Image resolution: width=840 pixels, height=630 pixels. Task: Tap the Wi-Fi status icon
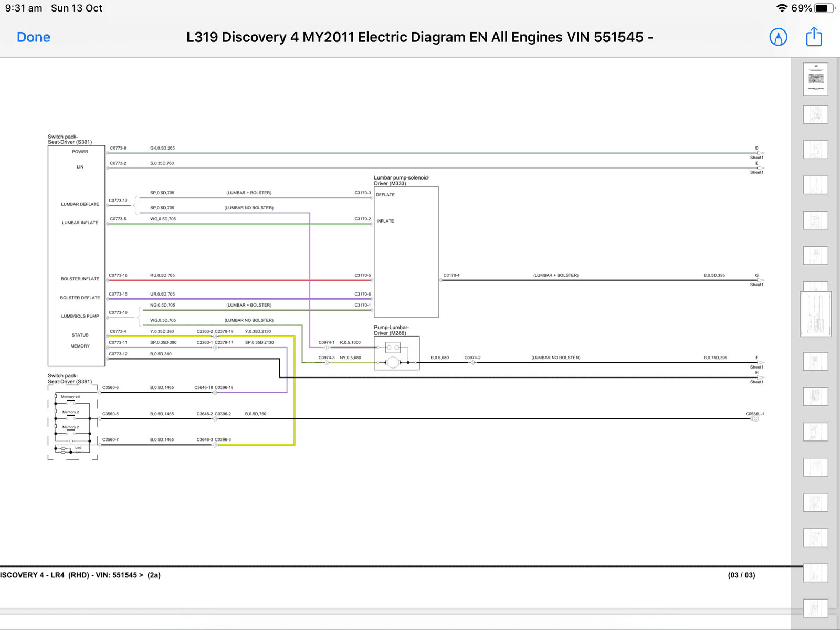tap(782, 8)
